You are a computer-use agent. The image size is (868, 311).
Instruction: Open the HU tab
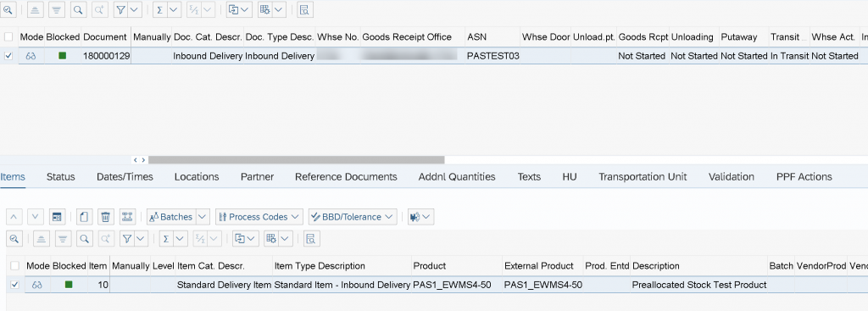click(x=570, y=177)
